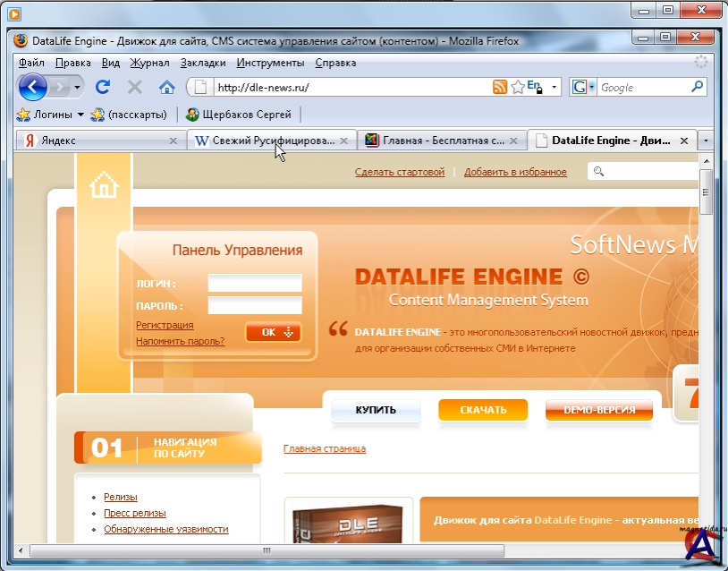The image size is (728, 571).
Task: Open the Напомнить пароль? link
Action: click(x=180, y=341)
